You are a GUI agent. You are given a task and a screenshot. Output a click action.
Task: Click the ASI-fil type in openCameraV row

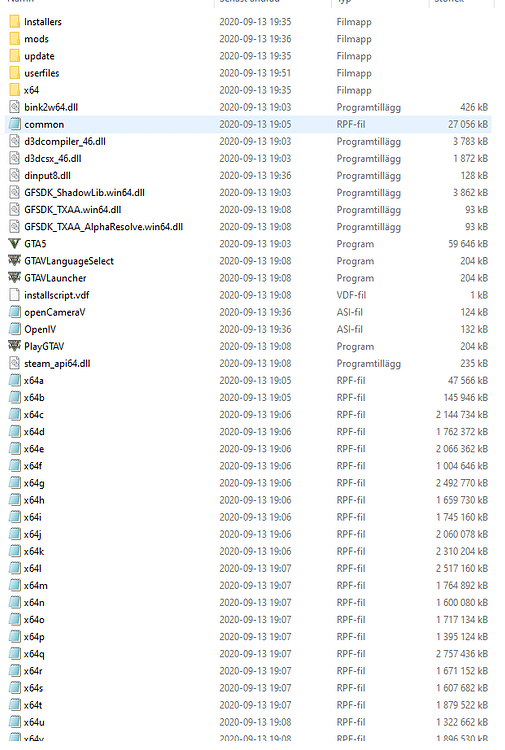pyautogui.click(x=350, y=312)
